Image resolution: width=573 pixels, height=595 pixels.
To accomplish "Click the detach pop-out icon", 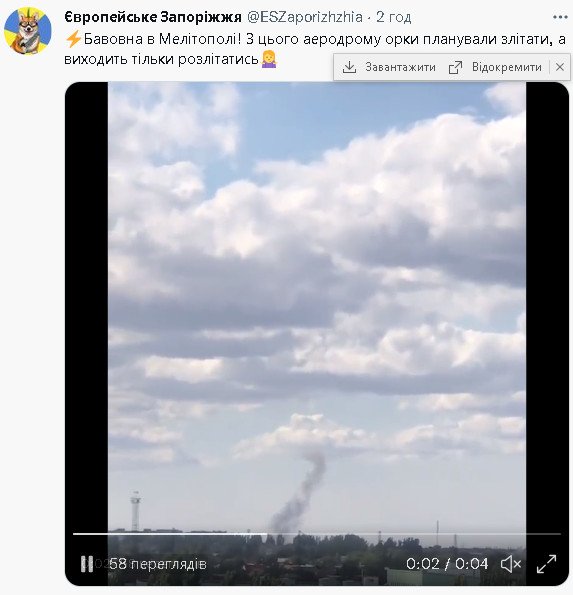I will point(455,68).
